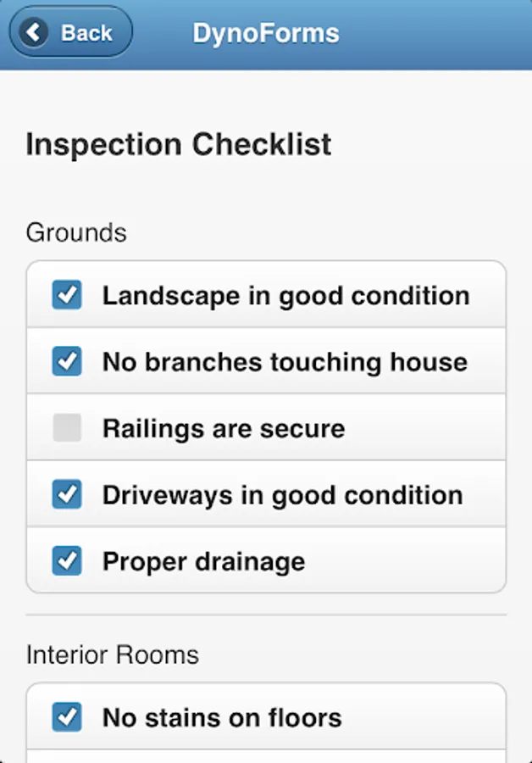Screen dimensions: 532x763
Task: Click the 'Driveways in good condition' label text
Action: (282, 494)
